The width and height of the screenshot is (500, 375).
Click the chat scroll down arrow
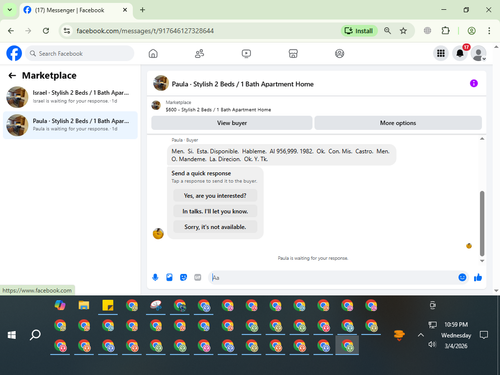(x=482, y=261)
